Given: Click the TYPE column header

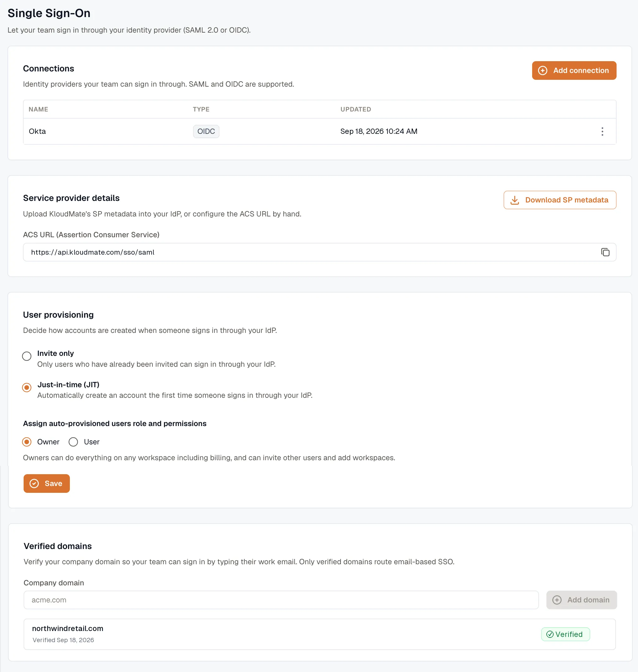Looking at the screenshot, I should pos(201,109).
